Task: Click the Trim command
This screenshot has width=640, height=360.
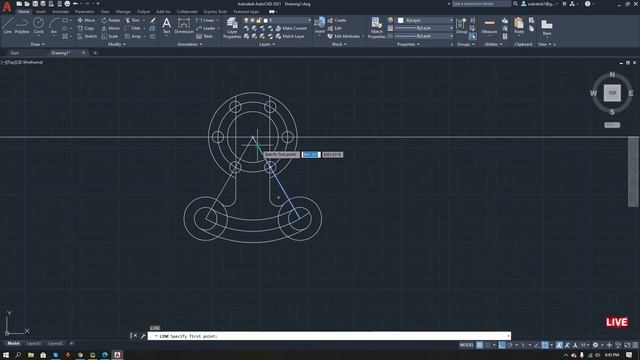Action: tap(133, 20)
